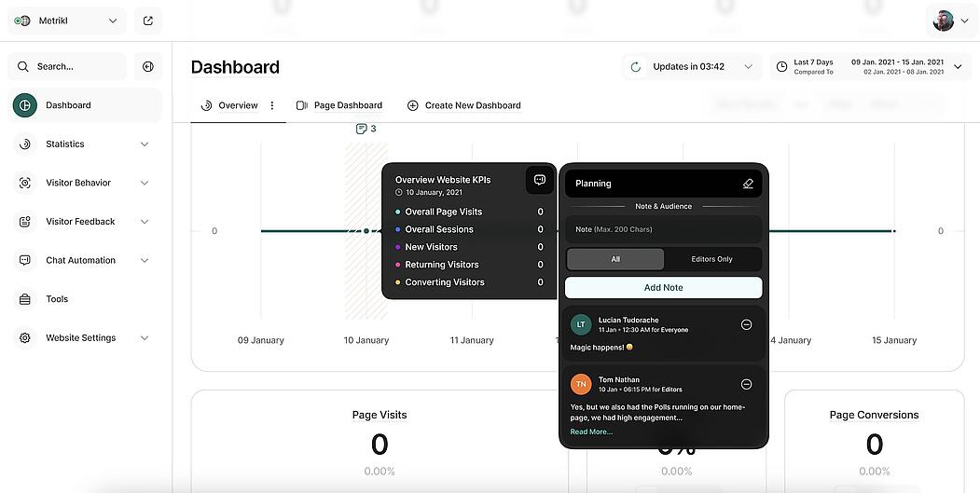Click the Website Settings gear icon
Image resolution: width=980 pixels, height=493 pixels.
coord(25,337)
